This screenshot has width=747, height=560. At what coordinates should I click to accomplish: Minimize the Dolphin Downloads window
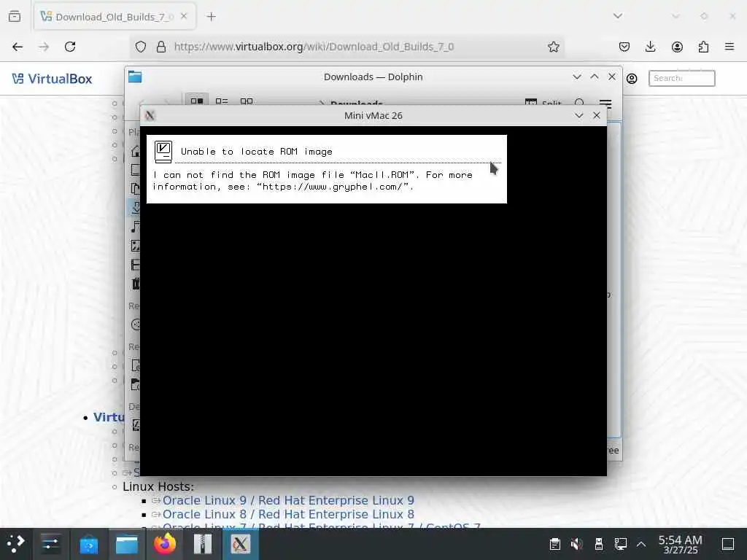tap(577, 77)
